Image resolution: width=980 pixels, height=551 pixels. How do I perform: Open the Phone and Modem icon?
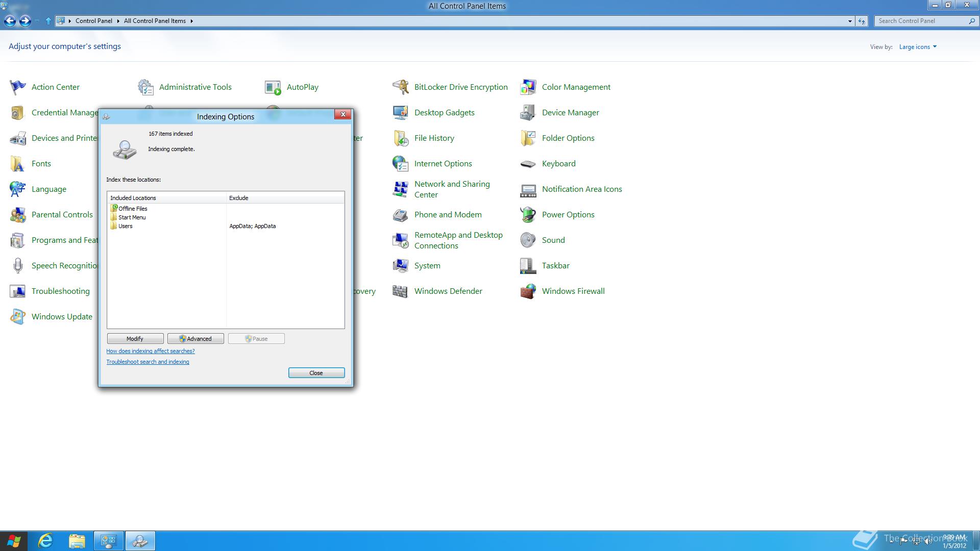click(401, 215)
